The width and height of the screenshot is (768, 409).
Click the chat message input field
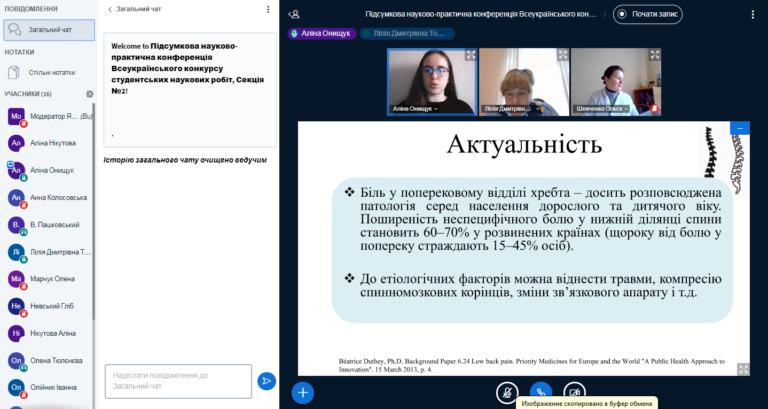[x=178, y=380]
